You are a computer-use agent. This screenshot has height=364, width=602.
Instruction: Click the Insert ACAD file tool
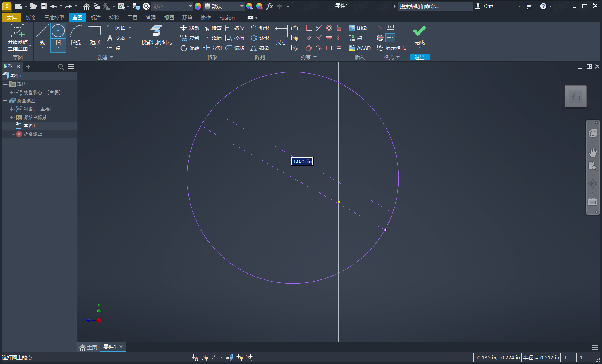click(360, 48)
